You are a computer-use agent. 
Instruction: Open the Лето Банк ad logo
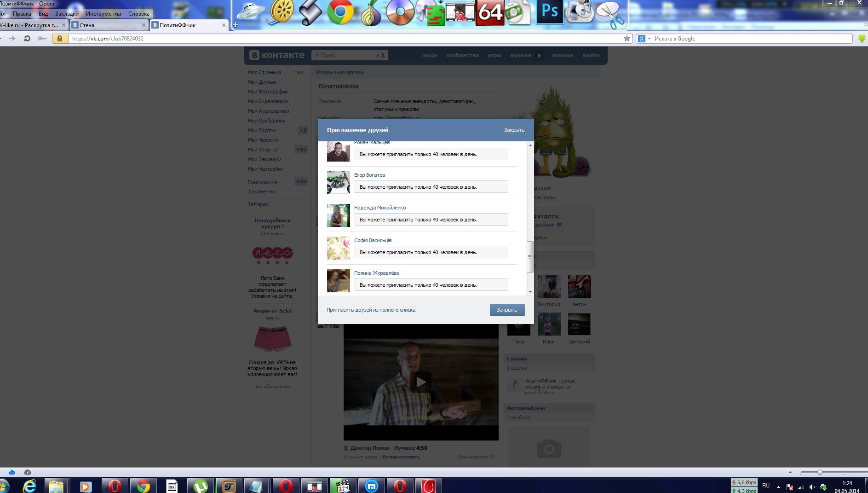point(272,255)
